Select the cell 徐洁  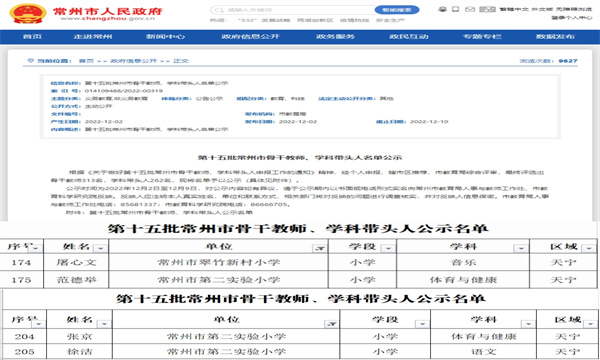80,352
